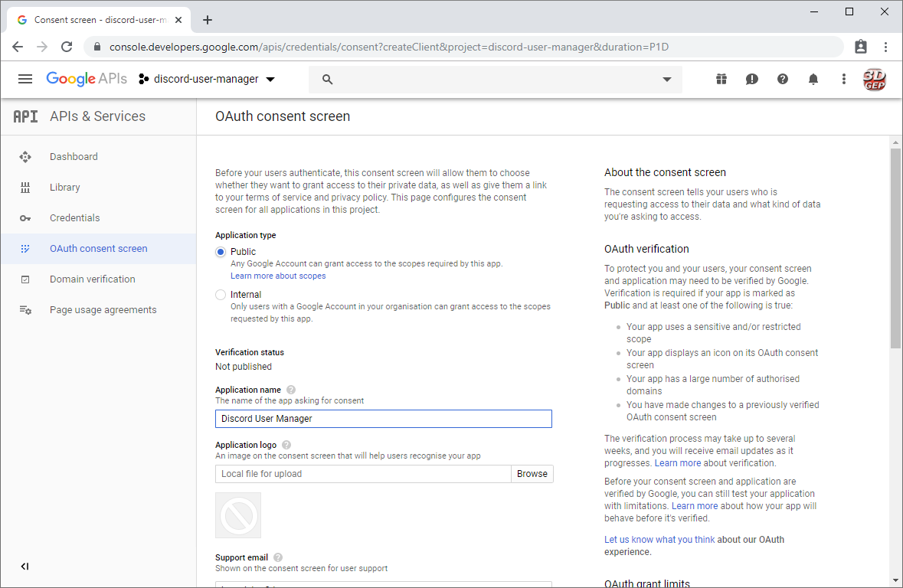Open the discord-user-manager project selector

click(x=207, y=79)
